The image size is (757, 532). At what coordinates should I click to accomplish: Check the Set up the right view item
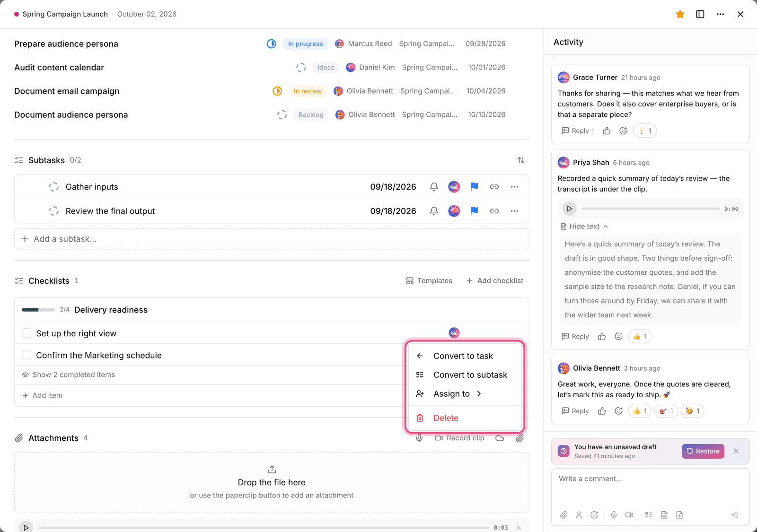click(x=27, y=333)
